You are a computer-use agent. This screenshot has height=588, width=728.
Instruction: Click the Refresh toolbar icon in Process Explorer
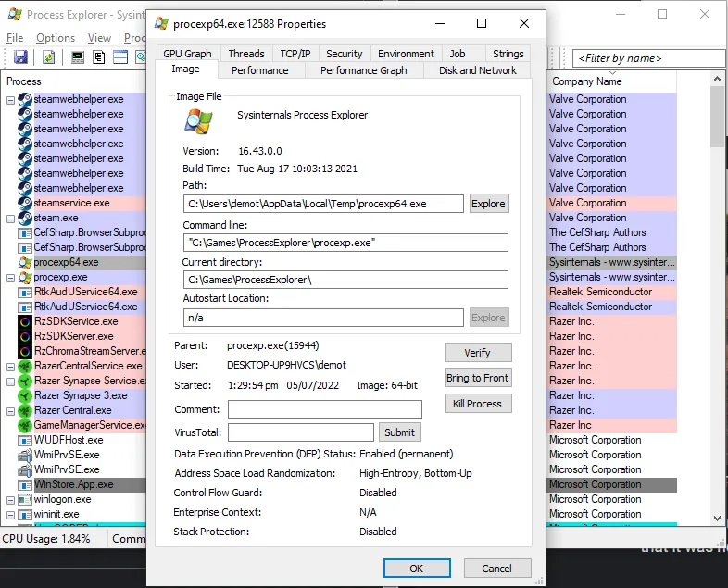point(49,57)
